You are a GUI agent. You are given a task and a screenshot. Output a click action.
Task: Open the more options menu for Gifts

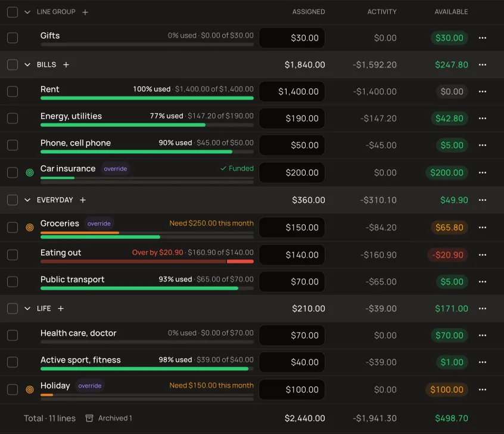[482, 38]
